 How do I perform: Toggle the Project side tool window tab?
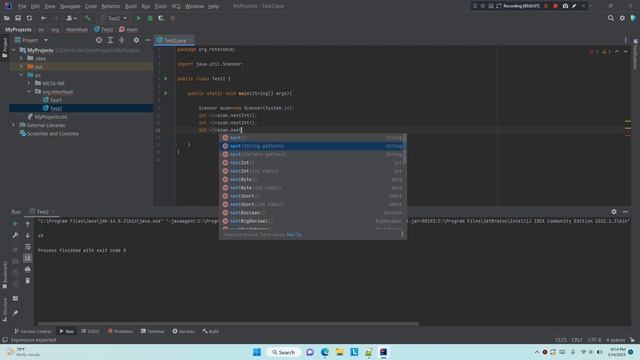(x=5, y=47)
